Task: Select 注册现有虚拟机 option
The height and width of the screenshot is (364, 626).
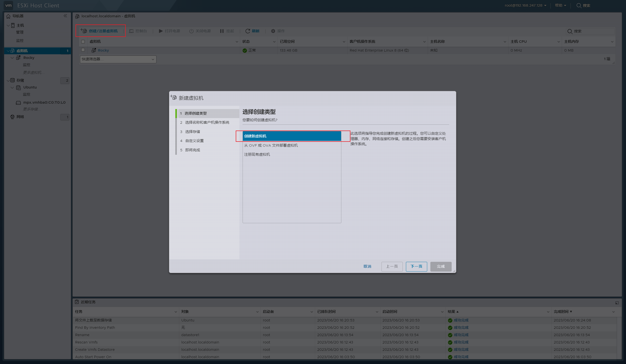Action: pos(292,154)
